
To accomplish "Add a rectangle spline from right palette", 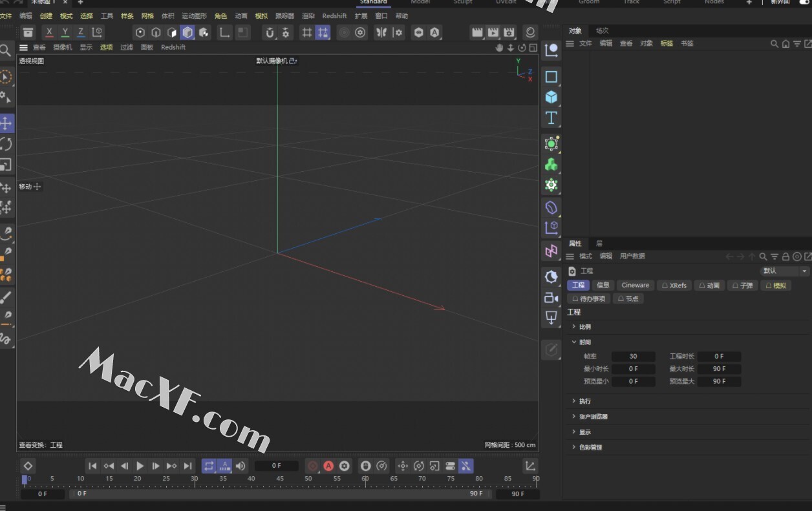I will tap(551, 76).
